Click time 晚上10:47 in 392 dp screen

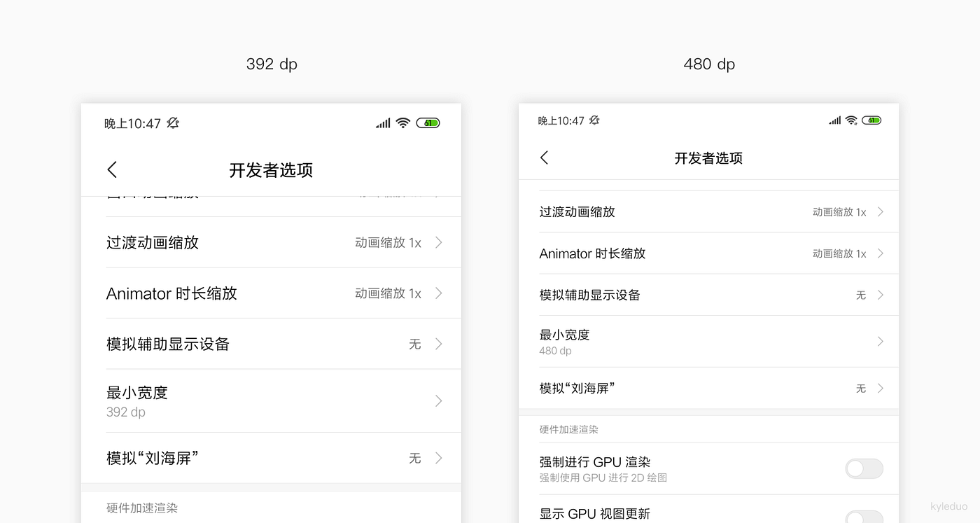pos(133,124)
